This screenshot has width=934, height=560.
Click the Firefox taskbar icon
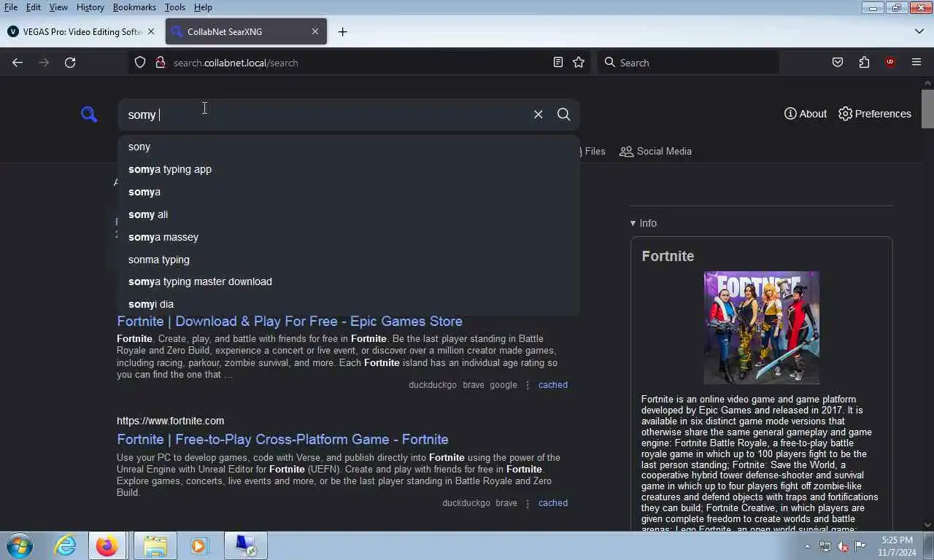coord(107,545)
